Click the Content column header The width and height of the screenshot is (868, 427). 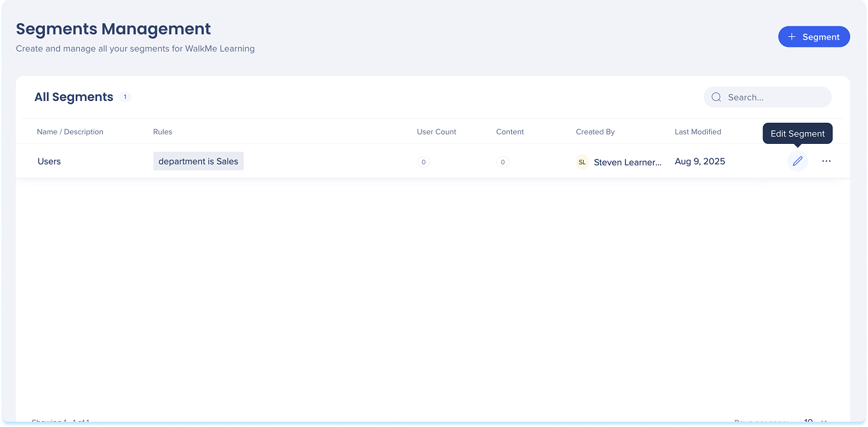tap(510, 132)
